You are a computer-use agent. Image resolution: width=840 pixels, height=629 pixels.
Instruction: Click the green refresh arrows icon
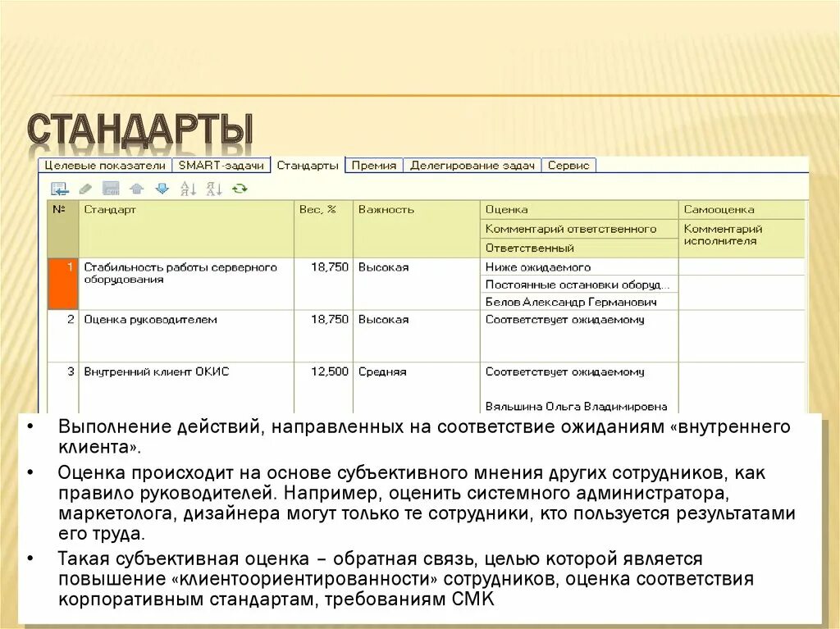click(240, 189)
